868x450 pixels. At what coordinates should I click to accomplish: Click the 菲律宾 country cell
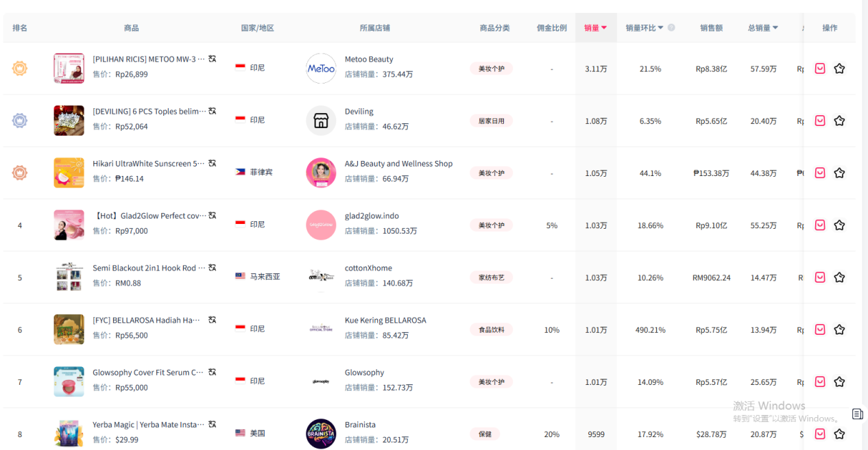254,172
